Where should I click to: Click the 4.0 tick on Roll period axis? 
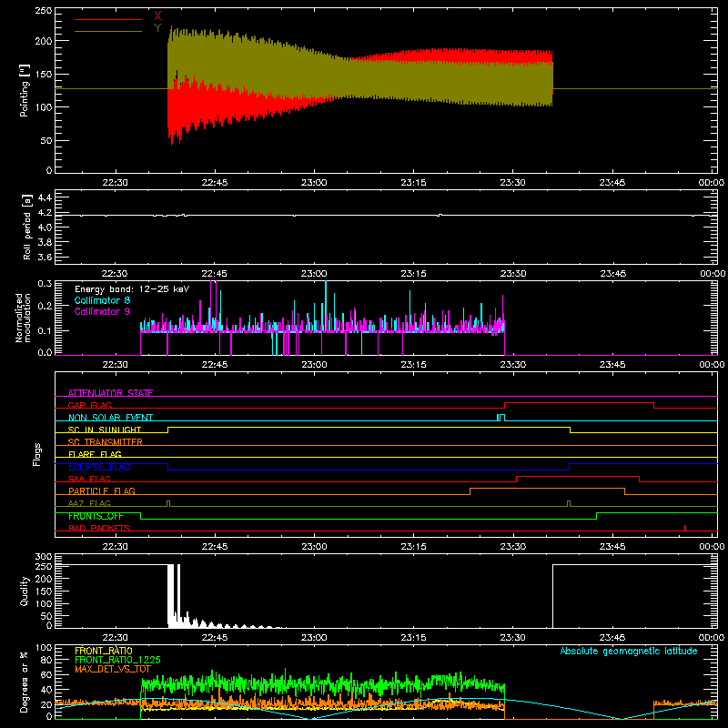click(45, 227)
